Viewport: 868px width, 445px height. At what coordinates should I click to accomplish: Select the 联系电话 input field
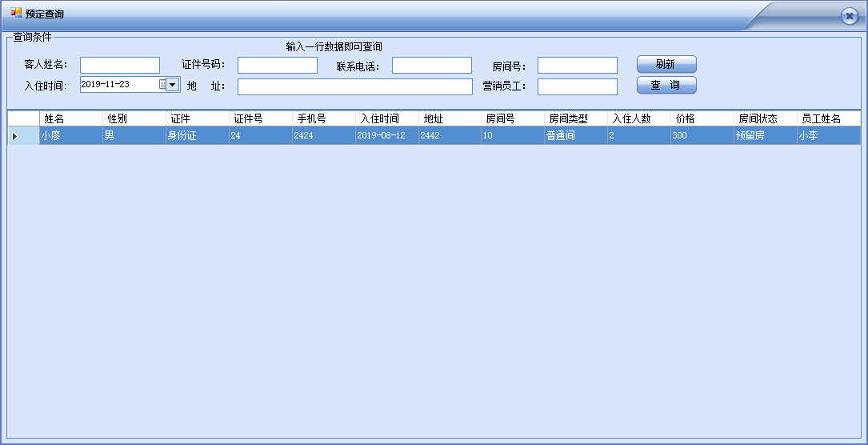click(x=431, y=65)
